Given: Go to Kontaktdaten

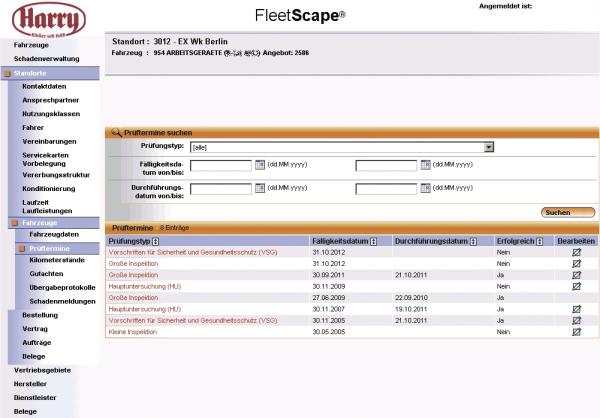Looking at the screenshot, I should point(44,87).
